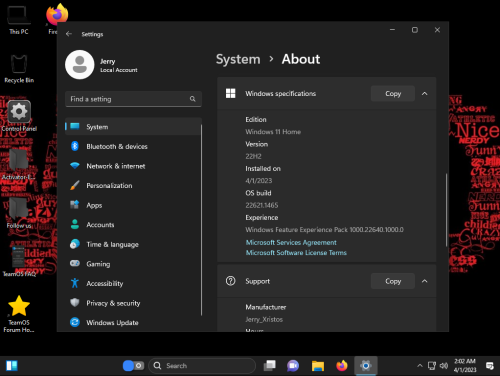This screenshot has width=500, height=376.
Task: Open Microsoft Software License Terms link
Action: point(296,253)
